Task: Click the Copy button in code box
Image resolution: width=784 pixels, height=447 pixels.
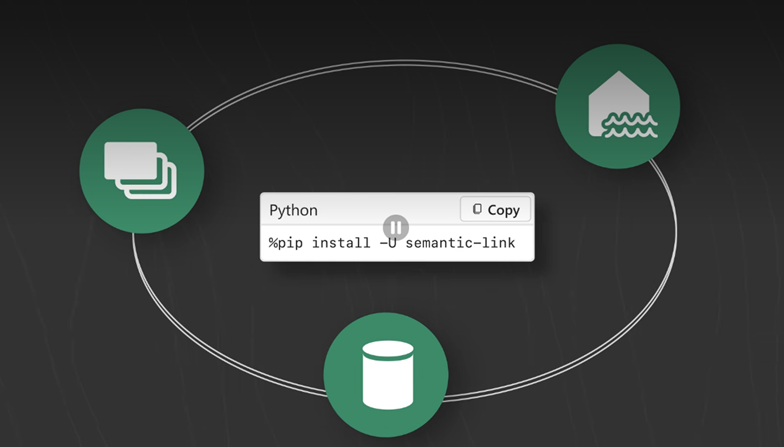Action: (495, 210)
